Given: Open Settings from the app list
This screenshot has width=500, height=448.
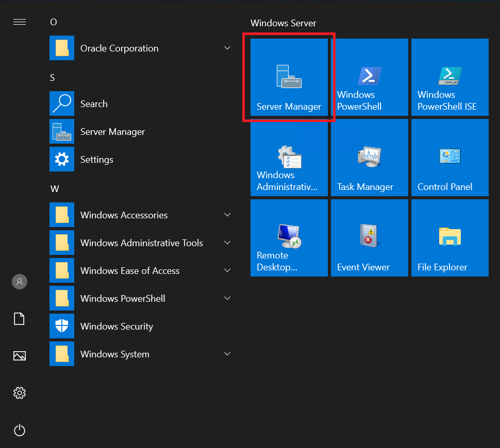Looking at the screenshot, I should pyautogui.click(x=96, y=160).
